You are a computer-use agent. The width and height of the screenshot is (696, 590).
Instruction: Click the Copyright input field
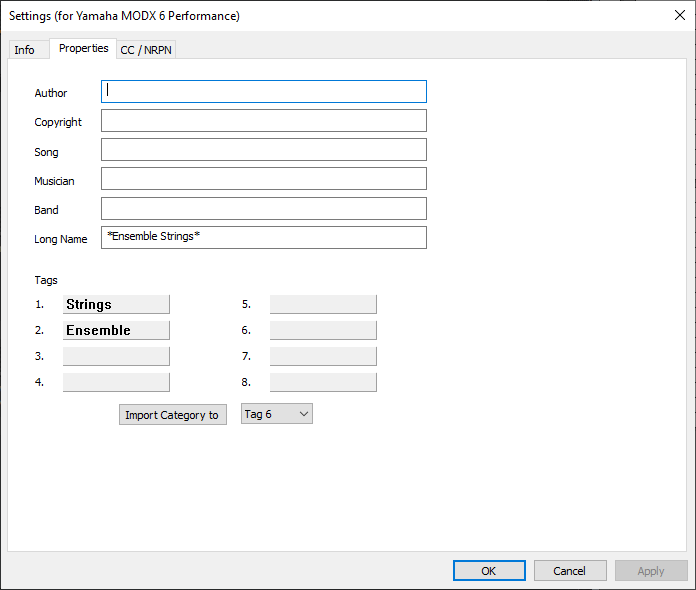264,121
